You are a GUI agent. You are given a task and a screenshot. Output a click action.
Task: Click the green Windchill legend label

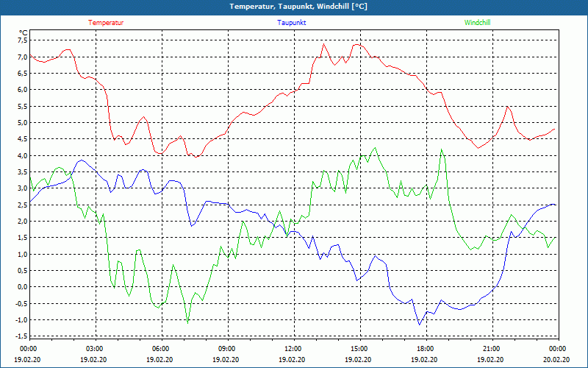point(477,23)
